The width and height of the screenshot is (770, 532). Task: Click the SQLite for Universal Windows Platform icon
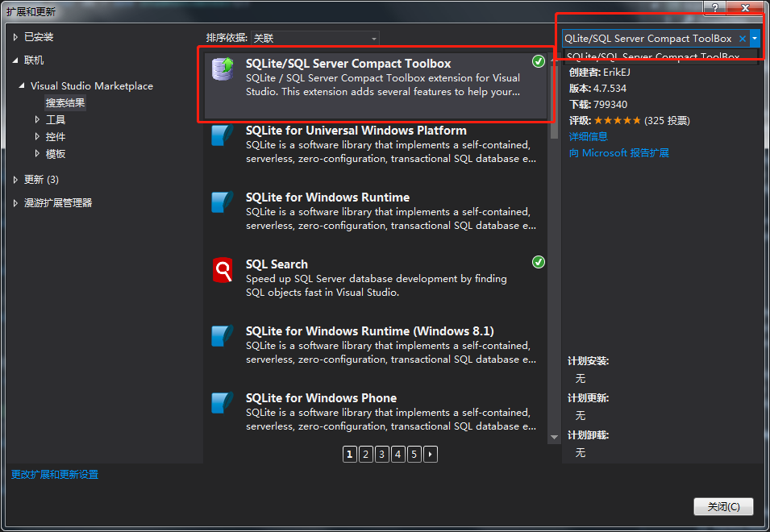(x=222, y=135)
